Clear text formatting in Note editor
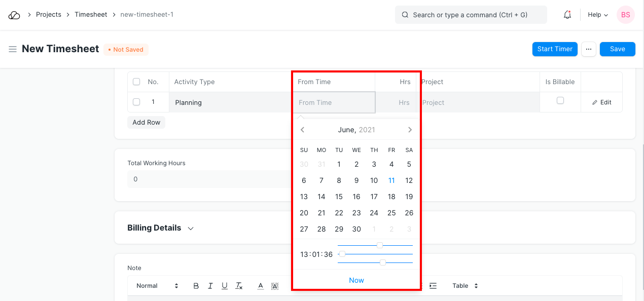Image resolution: width=644 pixels, height=301 pixels. [239, 286]
